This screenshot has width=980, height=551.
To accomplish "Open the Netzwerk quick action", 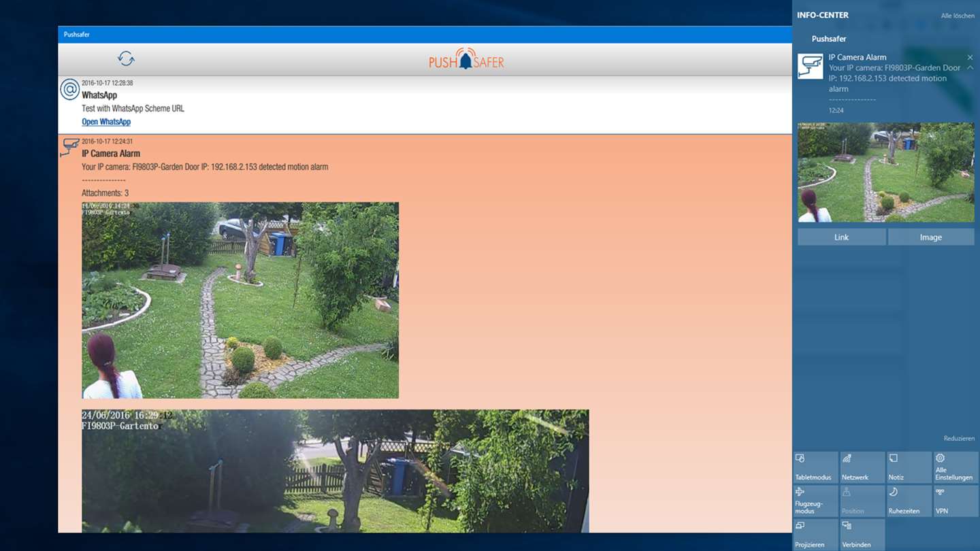I will tap(862, 467).
